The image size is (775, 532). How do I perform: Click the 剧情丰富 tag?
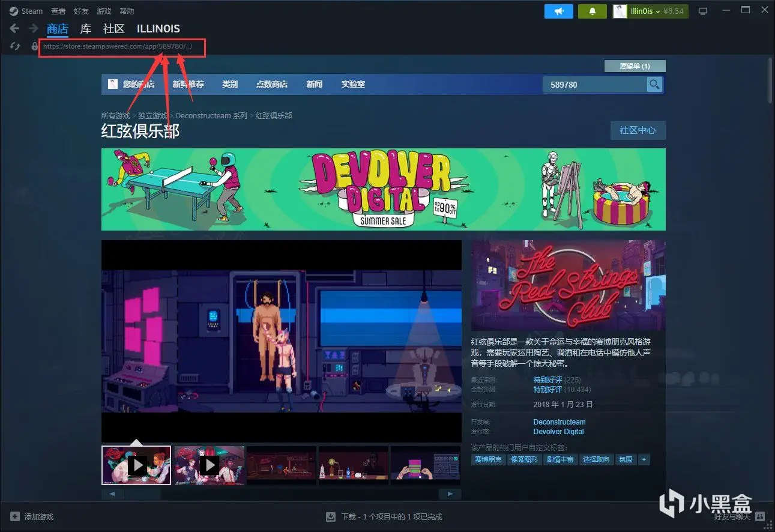coord(560,459)
